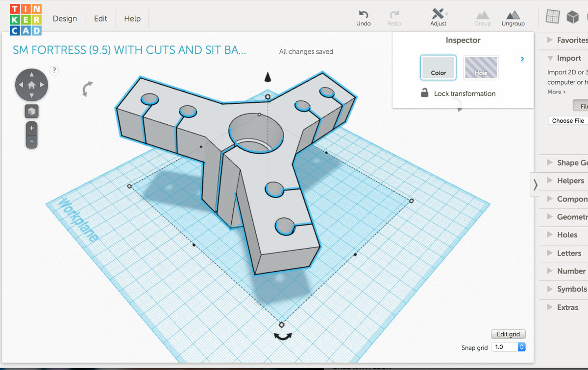Open the Design menu

pos(65,19)
